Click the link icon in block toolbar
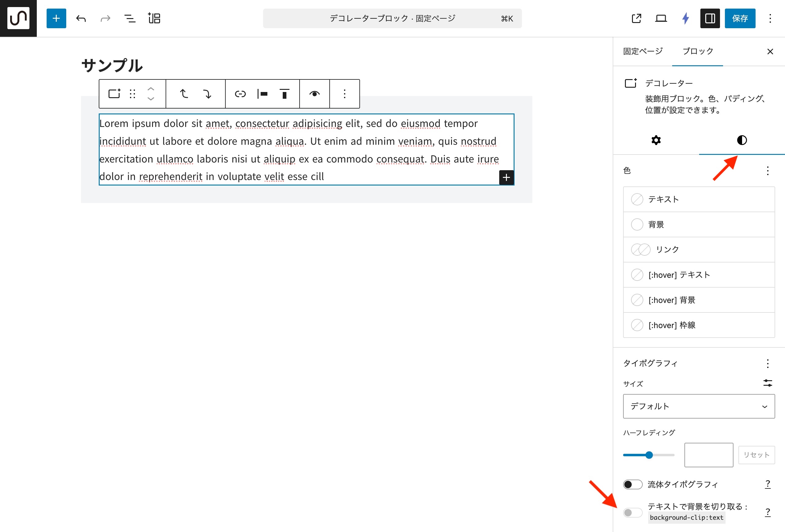The width and height of the screenshot is (785, 532). pos(240,94)
